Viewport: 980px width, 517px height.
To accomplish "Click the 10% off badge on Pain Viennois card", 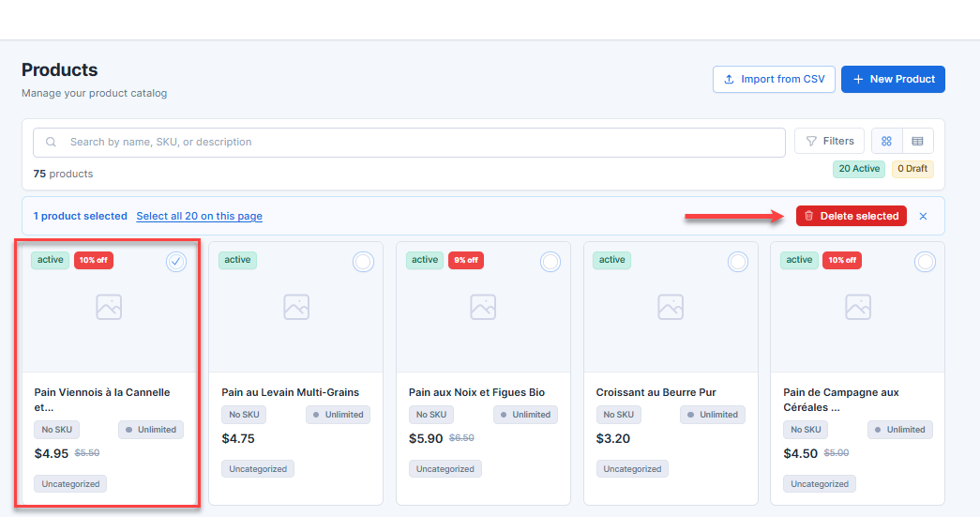I will [x=94, y=260].
